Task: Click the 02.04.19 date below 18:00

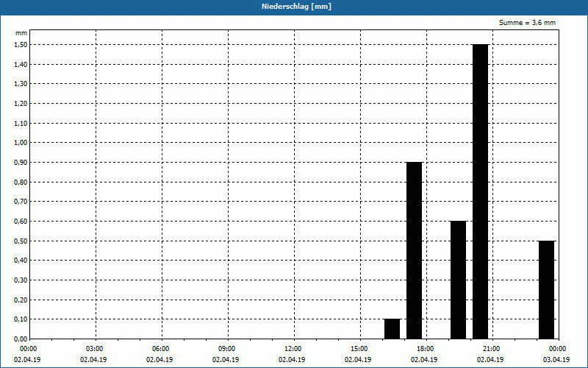Action: click(x=424, y=359)
